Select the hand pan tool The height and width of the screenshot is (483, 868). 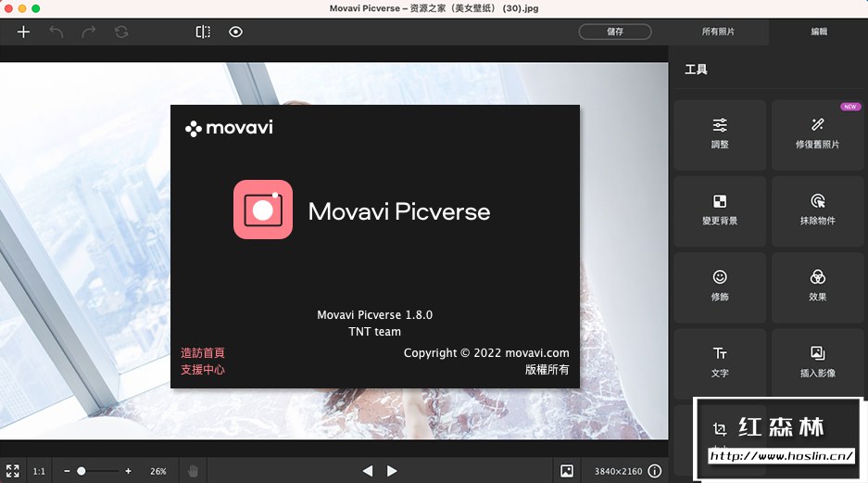coord(193,471)
